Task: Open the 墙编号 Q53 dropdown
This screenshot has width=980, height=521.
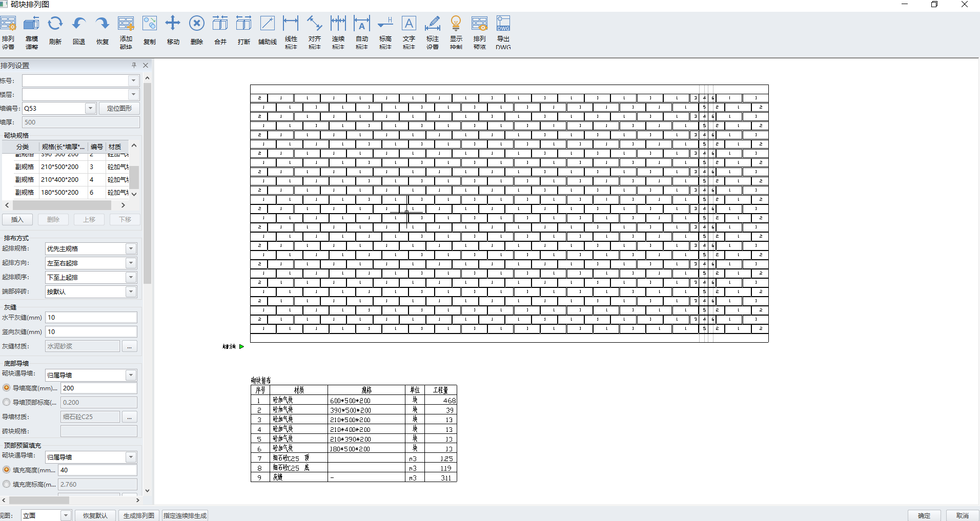Action: [90, 108]
